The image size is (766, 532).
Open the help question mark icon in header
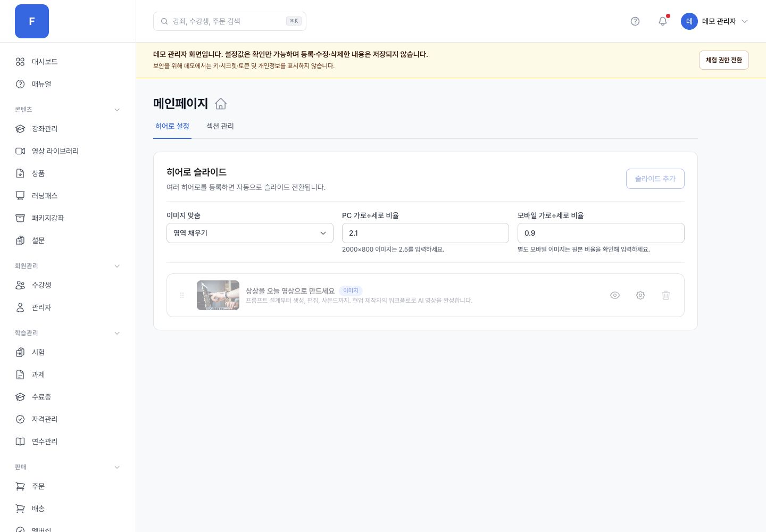635,21
